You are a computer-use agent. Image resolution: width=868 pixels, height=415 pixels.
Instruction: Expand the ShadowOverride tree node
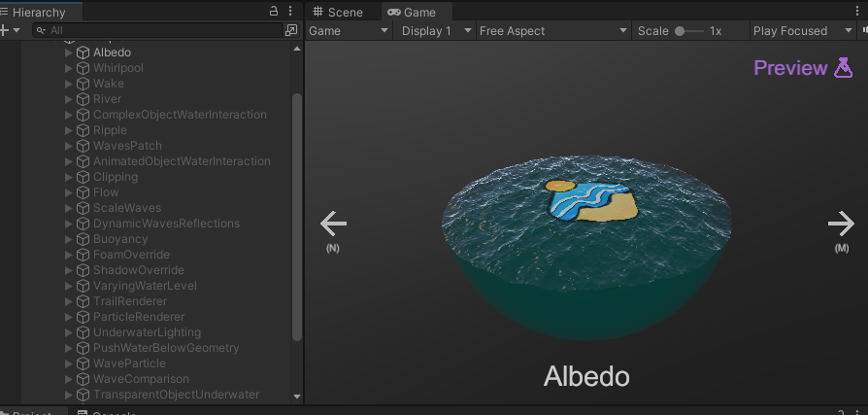pos(69,270)
